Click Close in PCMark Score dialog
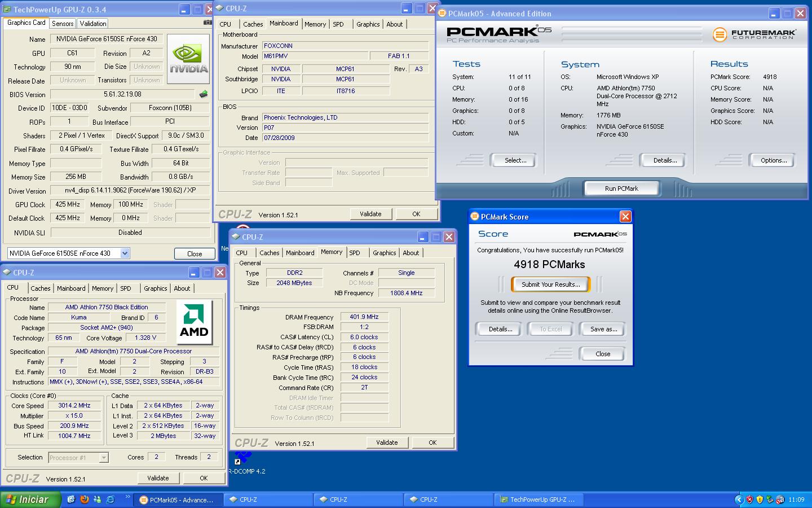Viewport: 812px width, 508px height. point(603,354)
